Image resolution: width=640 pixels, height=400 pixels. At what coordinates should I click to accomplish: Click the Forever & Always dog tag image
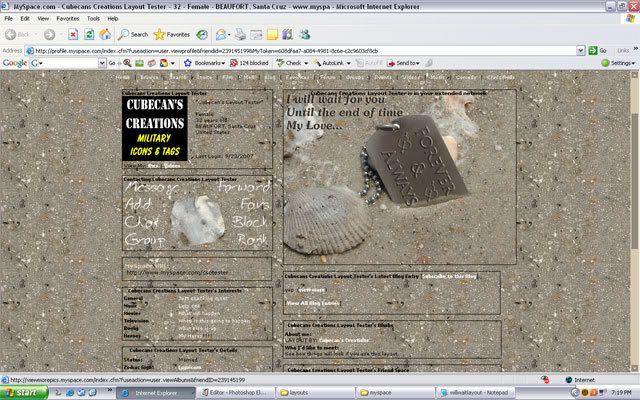(416, 161)
